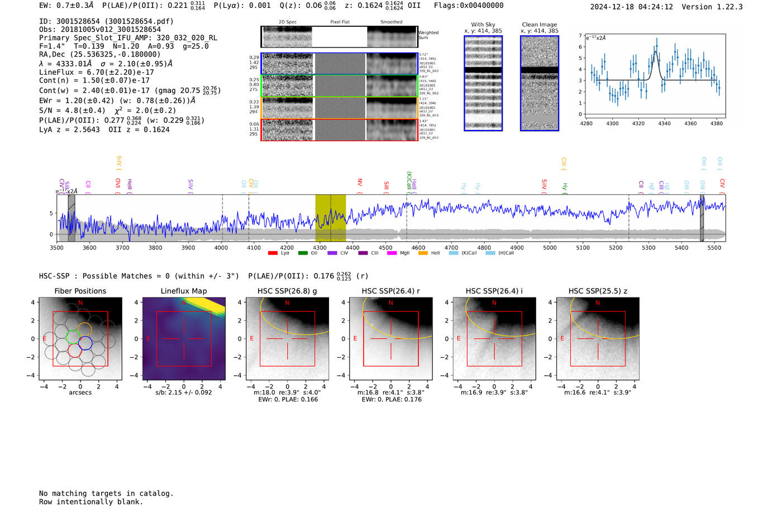
Task: Click the blue fiber circle in Fiber Positions
Action: pyautogui.click(x=85, y=344)
